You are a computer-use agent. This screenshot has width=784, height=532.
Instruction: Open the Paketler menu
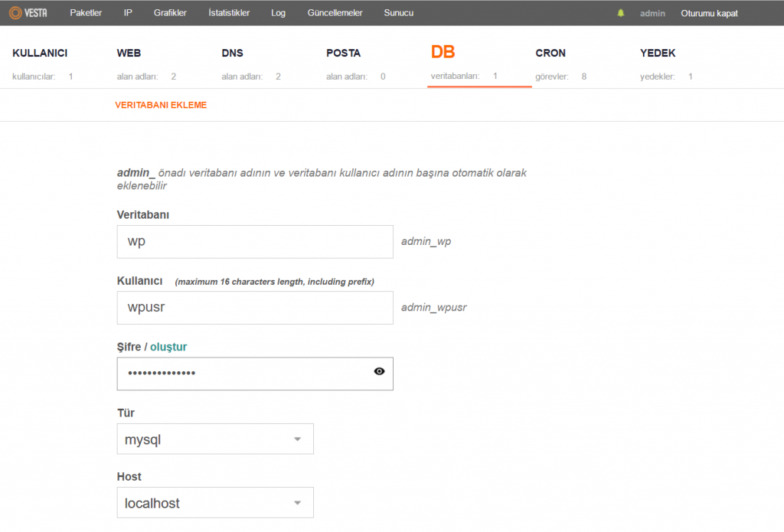pos(86,13)
